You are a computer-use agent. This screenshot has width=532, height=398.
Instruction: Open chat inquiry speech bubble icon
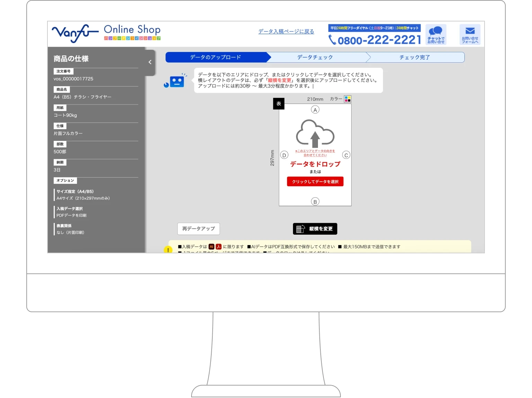point(436,34)
